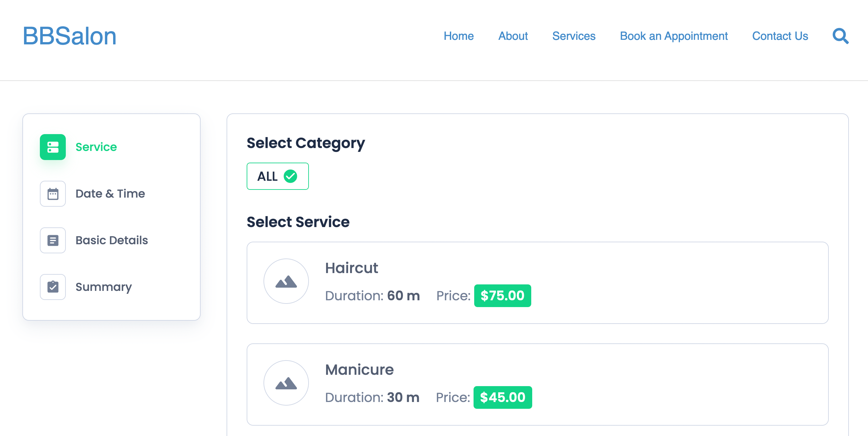Viewport: 868px width, 436px height.
Task: Click the Manicure image placeholder icon
Action: coord(286,383)
